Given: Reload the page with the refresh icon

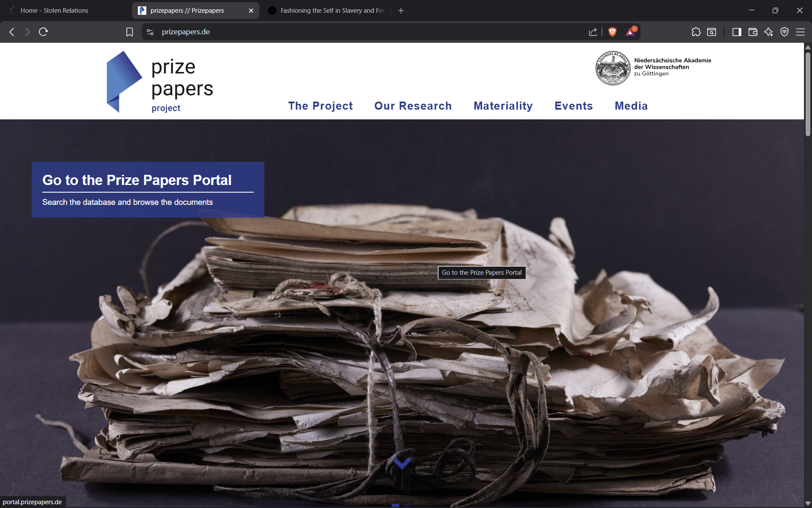Looking at the screenshot, I should point(43,32).
